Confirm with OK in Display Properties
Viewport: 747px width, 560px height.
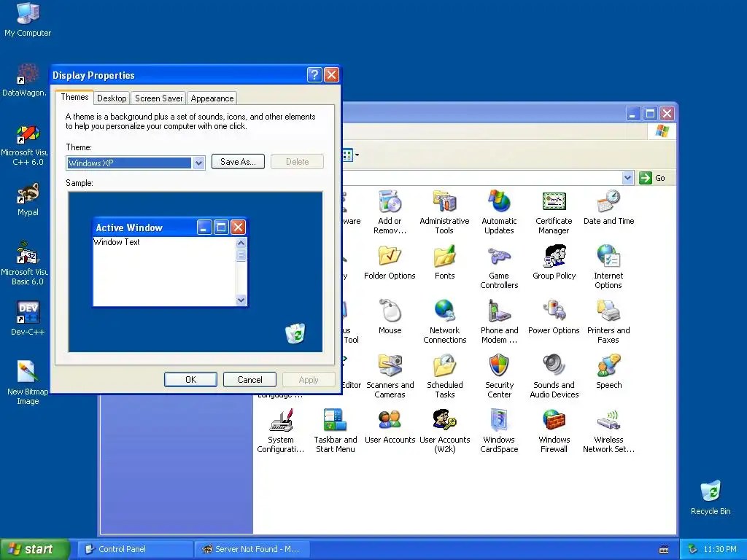click(190, 379)
